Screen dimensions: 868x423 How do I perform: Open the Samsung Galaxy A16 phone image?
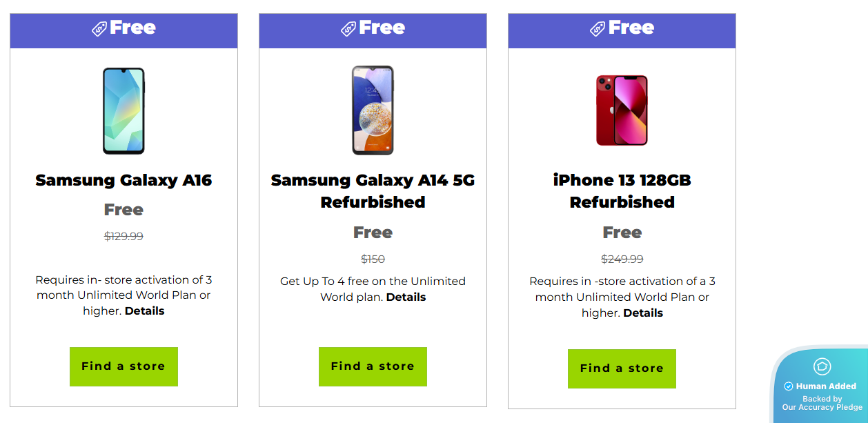(x=124, y=110)
